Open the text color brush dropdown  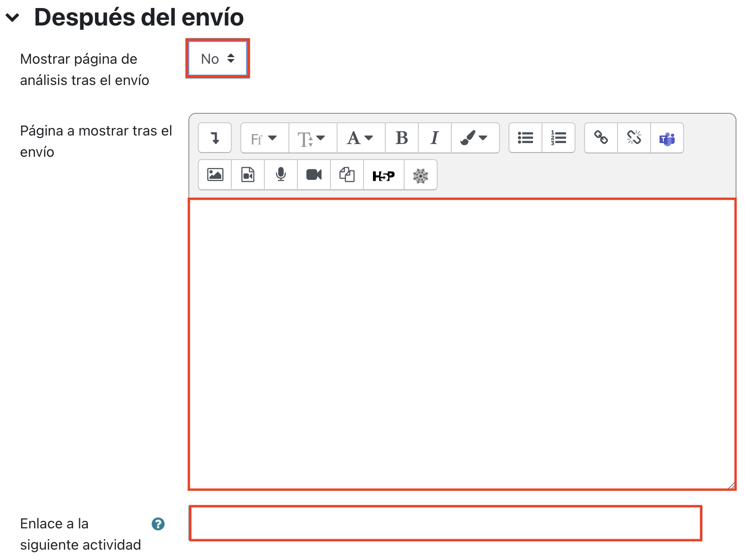pyautogui.click(x=475, y=138)
